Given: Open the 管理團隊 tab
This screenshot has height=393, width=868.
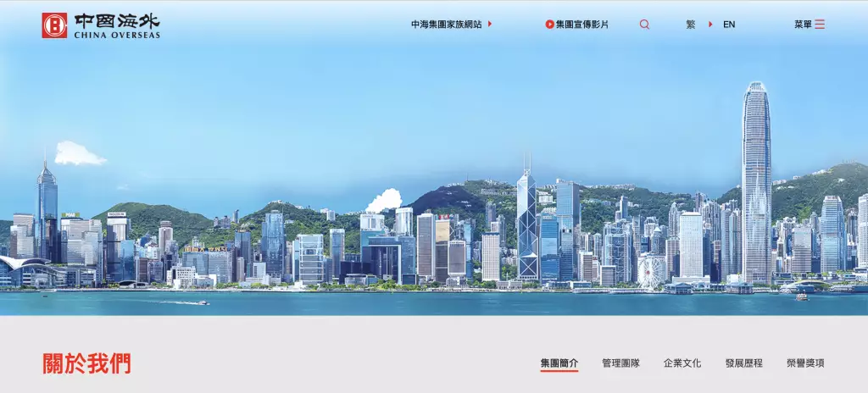Looking at the screenshot, I should (x=620, y=363).
